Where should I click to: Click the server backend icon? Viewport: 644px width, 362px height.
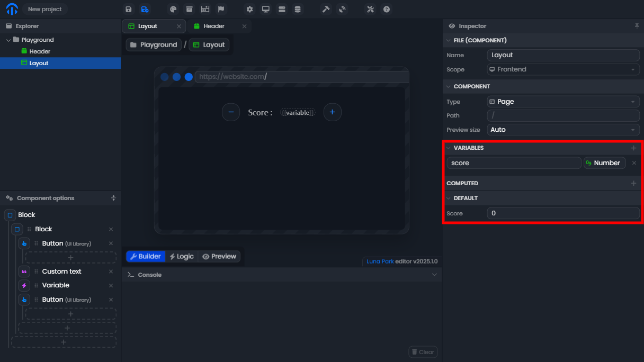(281, 9)
